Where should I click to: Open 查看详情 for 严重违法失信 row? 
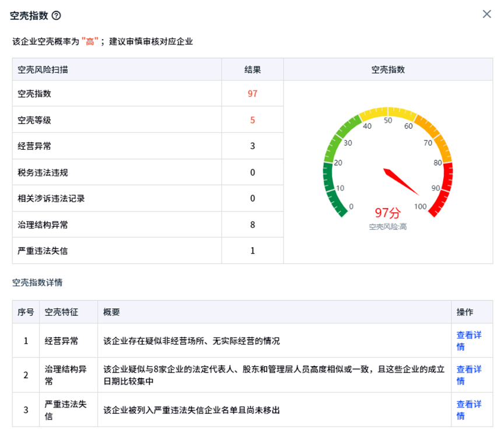[468, 410]
